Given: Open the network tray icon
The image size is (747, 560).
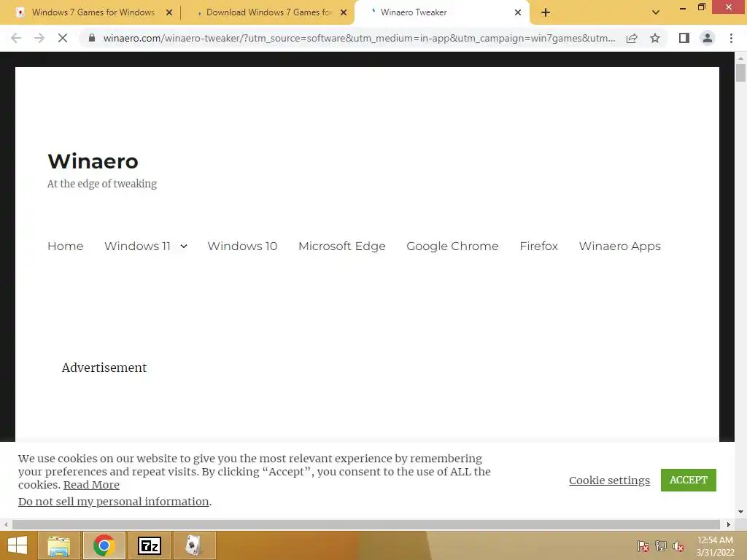Looking at the screenshot, I should [x=660, y=546].
